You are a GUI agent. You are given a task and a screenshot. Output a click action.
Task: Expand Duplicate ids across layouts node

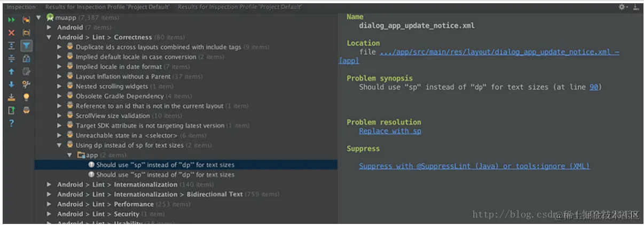pos(60,47)
